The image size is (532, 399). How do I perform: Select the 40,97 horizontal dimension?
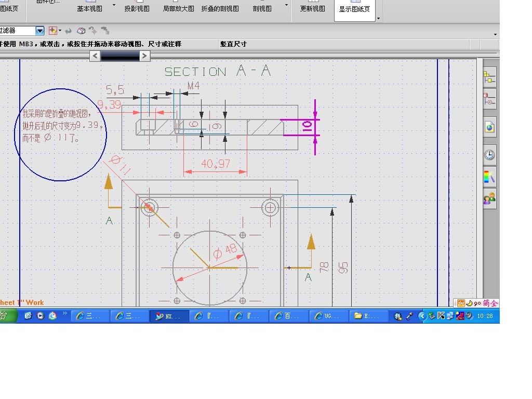[216, 164]
